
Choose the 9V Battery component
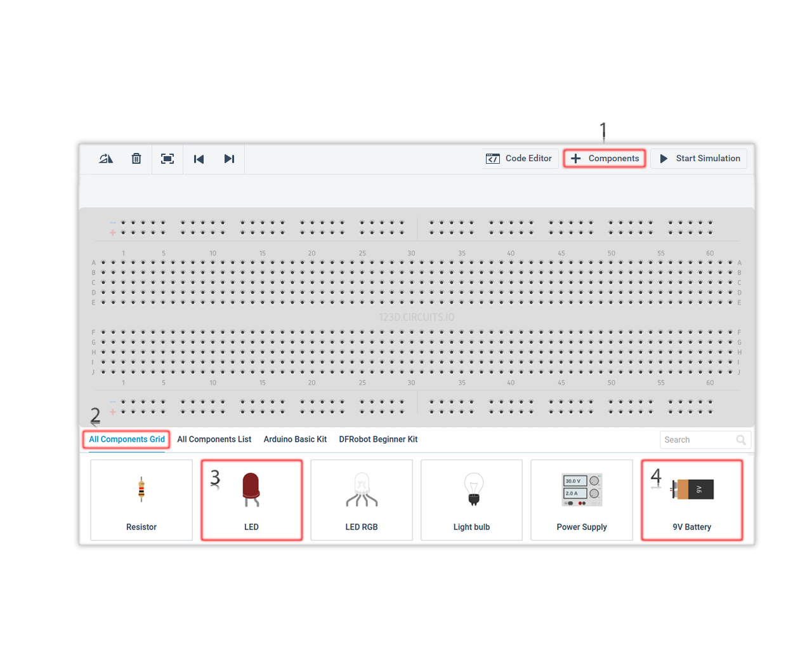691,500
